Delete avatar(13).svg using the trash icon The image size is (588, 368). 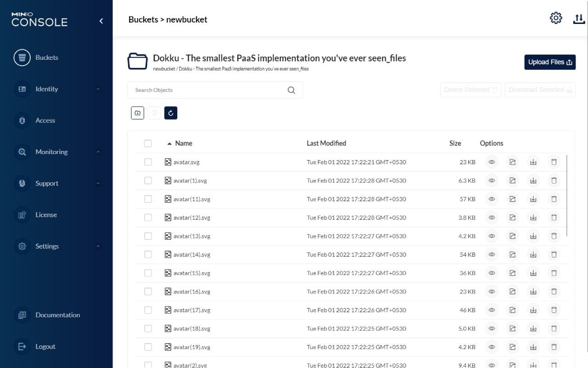(554, 236)
